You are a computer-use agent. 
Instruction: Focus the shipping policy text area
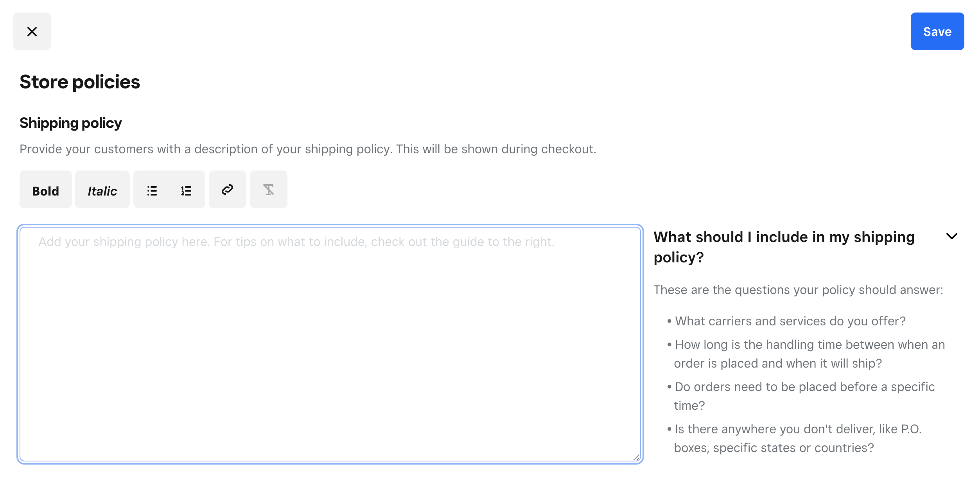330,344
